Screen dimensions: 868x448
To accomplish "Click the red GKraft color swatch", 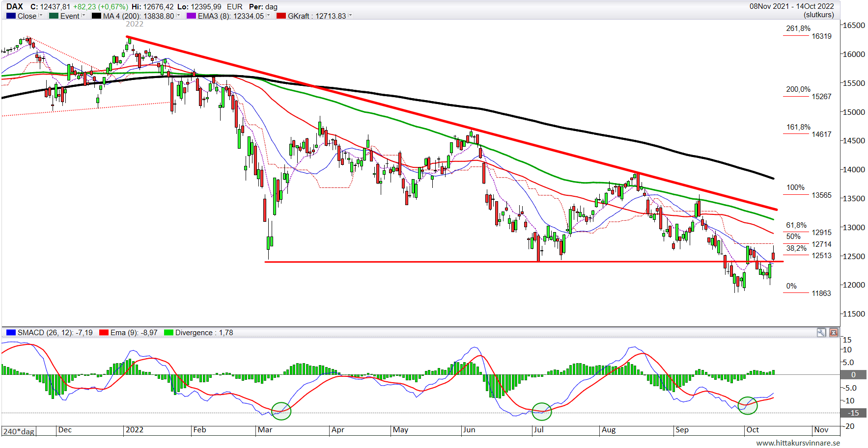I will tap(281, 16).
